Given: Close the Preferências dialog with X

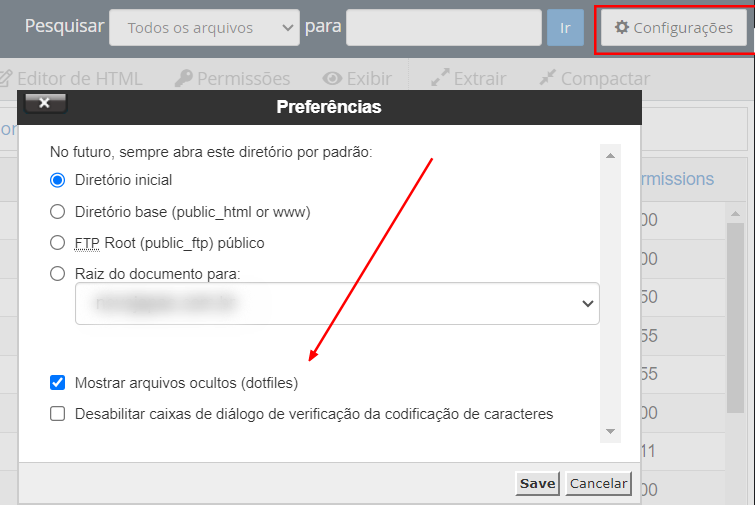Looking at the screenshot, I should pyautogui.click(x=45, y=103).
